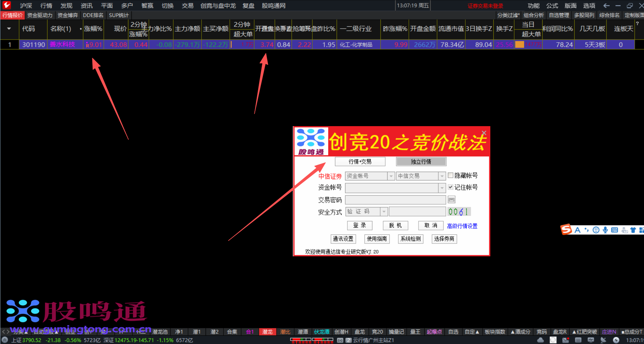Click the shirt skin icon on the Sogou bar
This screenshot has width=644, height=344.
point(633,230)
